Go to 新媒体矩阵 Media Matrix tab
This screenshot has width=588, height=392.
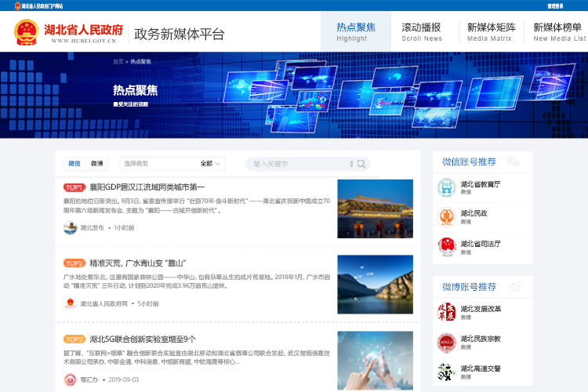click(490, 31)
